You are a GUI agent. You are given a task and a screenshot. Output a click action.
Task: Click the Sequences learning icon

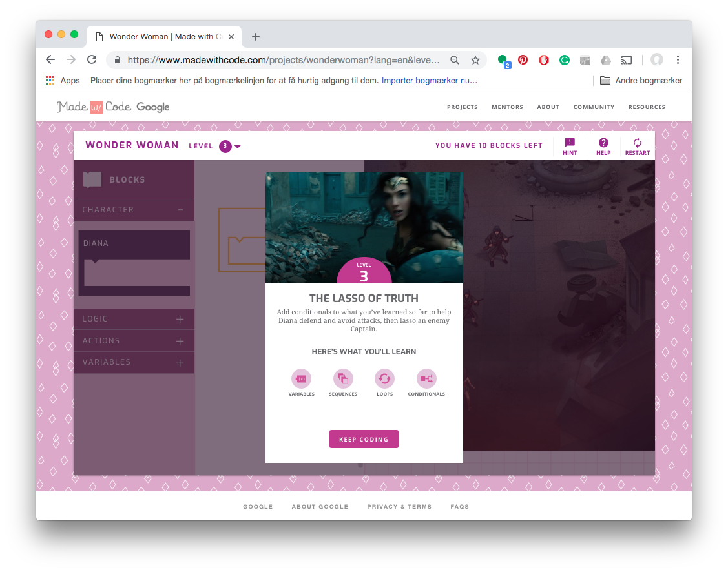coord(343,378)
